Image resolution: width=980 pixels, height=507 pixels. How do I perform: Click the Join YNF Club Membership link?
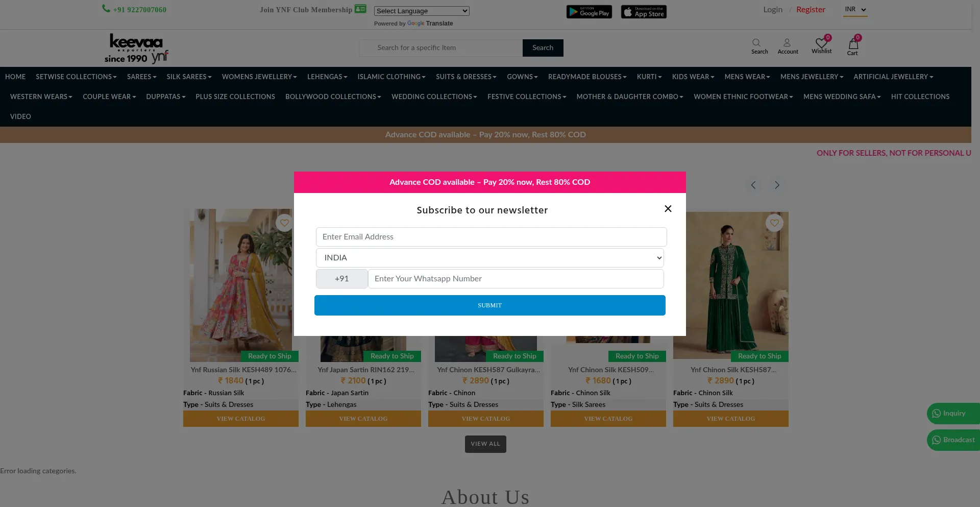(x=306, y=10)
